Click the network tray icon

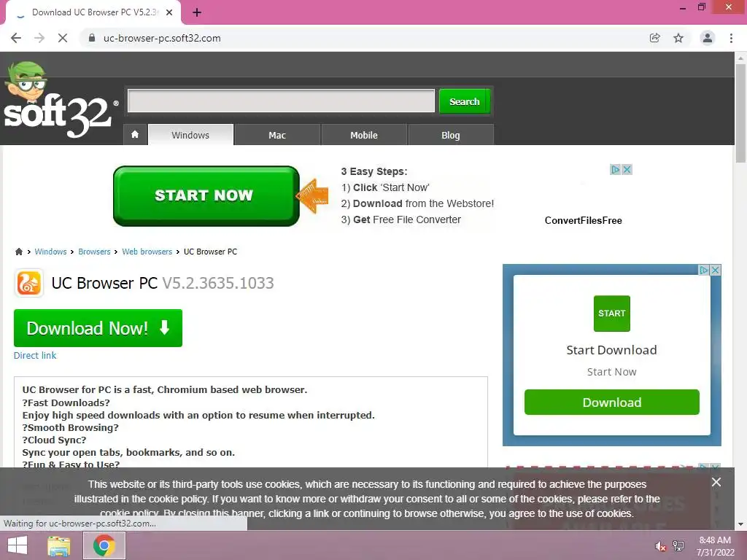click(x=678, y=546)
